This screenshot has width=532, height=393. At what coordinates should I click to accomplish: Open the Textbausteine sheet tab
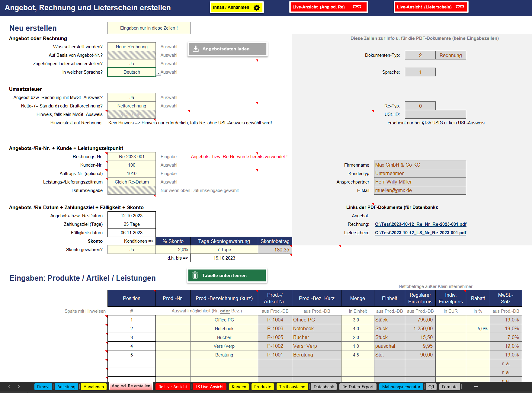292,387
